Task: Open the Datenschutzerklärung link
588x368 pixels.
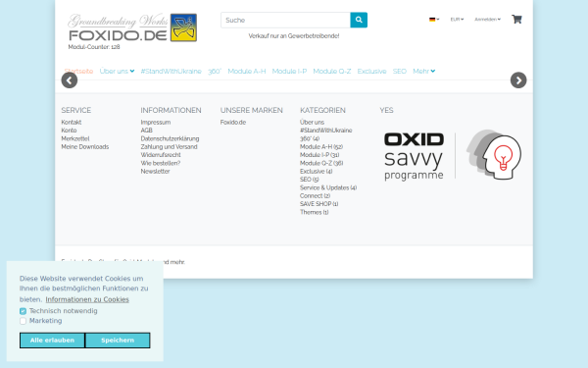Action: 170,138
